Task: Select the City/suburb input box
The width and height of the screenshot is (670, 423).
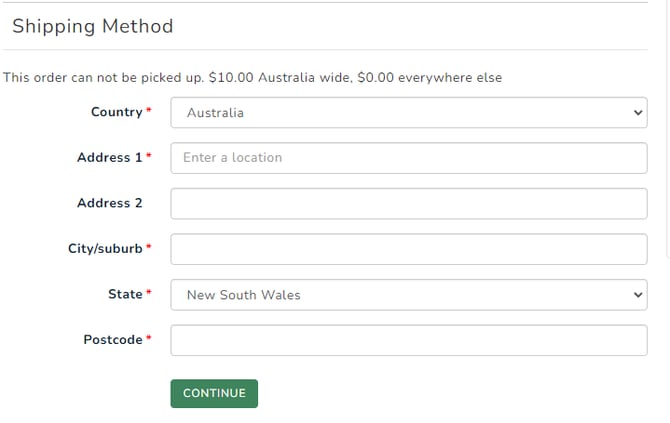Action: [409, 249]
